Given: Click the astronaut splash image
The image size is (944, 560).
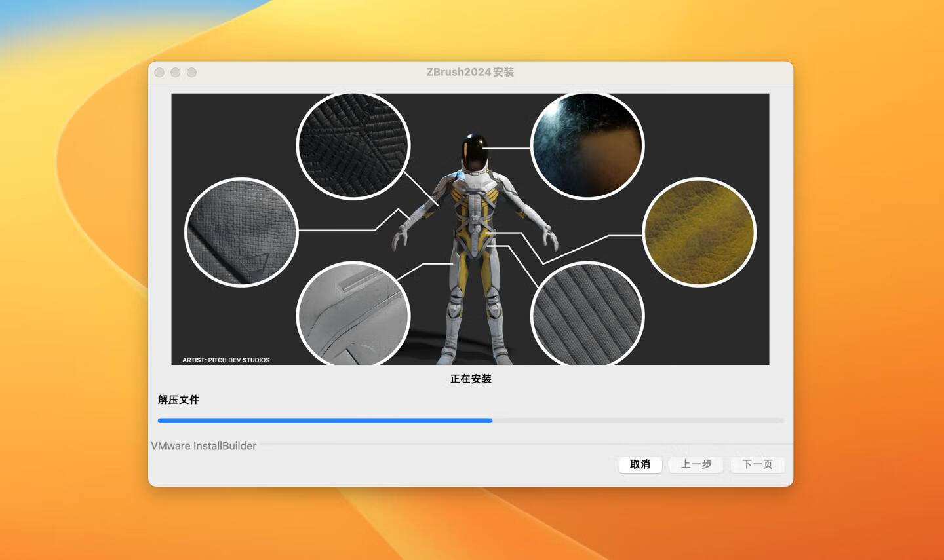Looking at the screenshot, I should point(470,229).
